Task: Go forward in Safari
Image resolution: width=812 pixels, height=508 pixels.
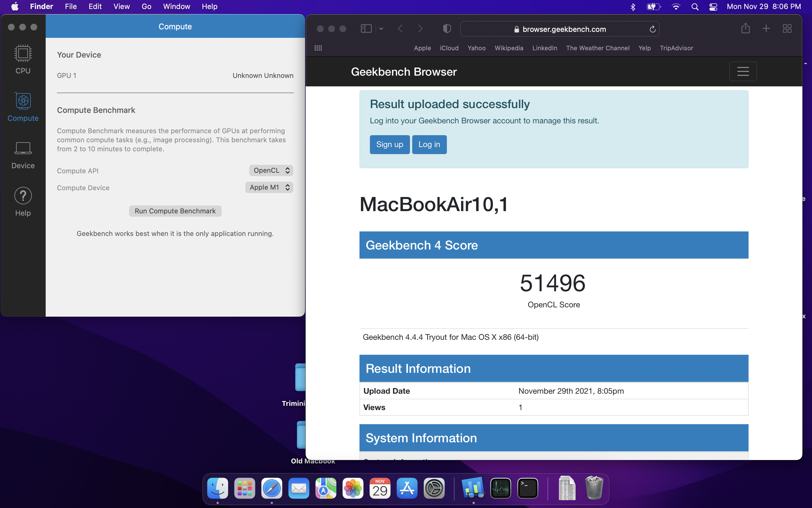Action: pos(420,29)
